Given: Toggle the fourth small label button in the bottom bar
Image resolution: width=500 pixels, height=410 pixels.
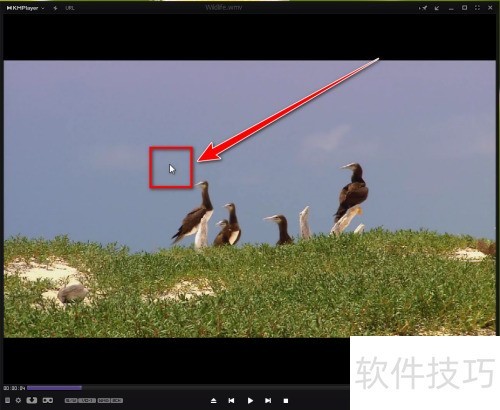Looking at the screenshot, I should pos(117,400).
